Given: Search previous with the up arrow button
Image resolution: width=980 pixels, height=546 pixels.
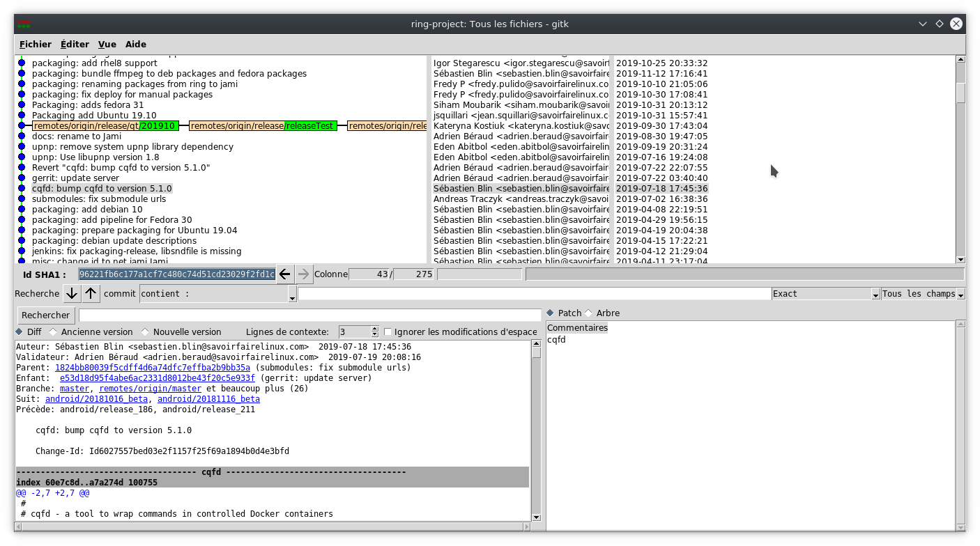Looking at the screenshot, I should pos(91,294).
